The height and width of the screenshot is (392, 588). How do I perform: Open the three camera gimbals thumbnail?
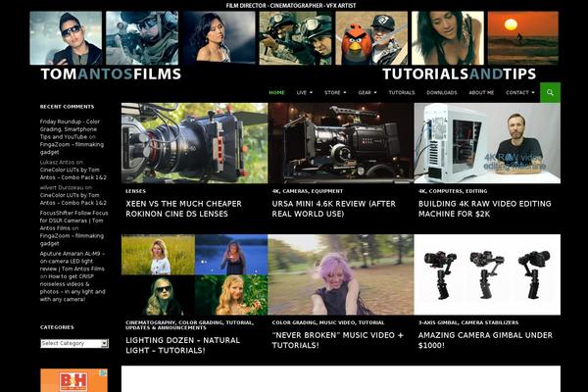(487, 274)
